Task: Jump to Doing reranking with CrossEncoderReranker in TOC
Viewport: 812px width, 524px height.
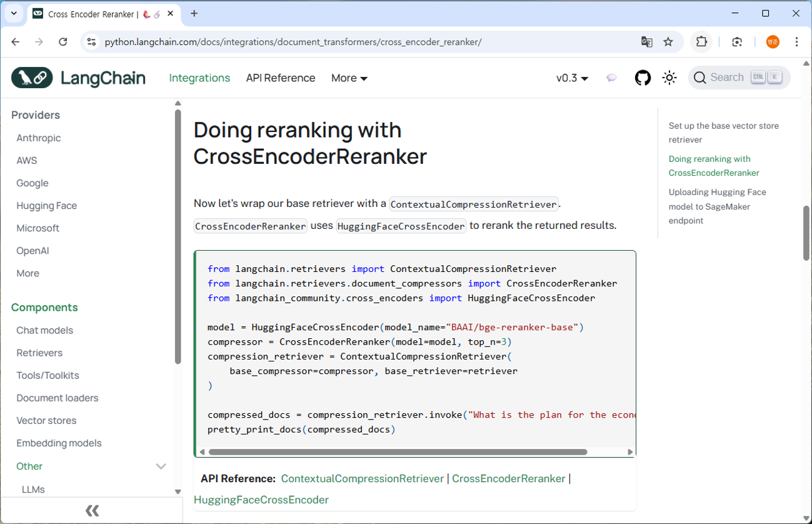Action: tap(714, 166)
